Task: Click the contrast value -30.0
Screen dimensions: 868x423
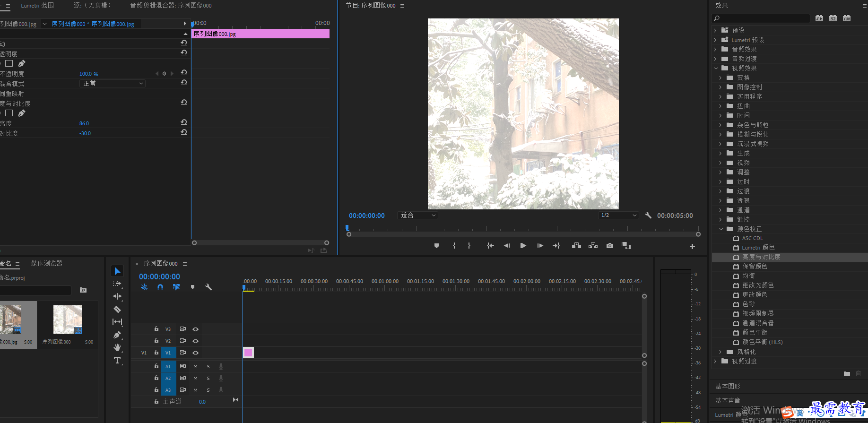Action: coord(85,133)
